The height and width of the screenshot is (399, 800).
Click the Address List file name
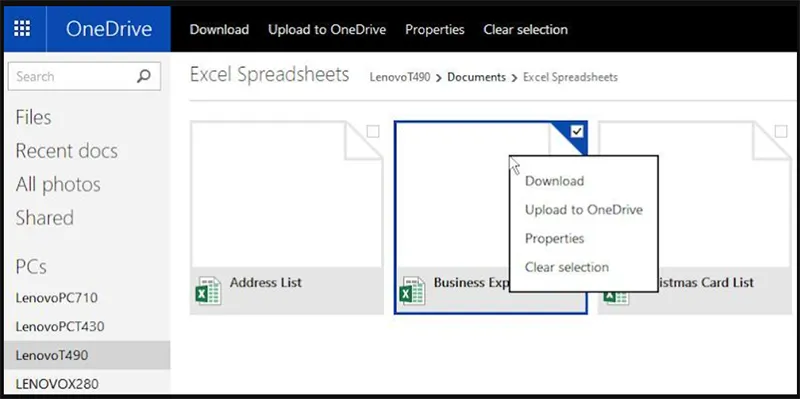point(266,283)
